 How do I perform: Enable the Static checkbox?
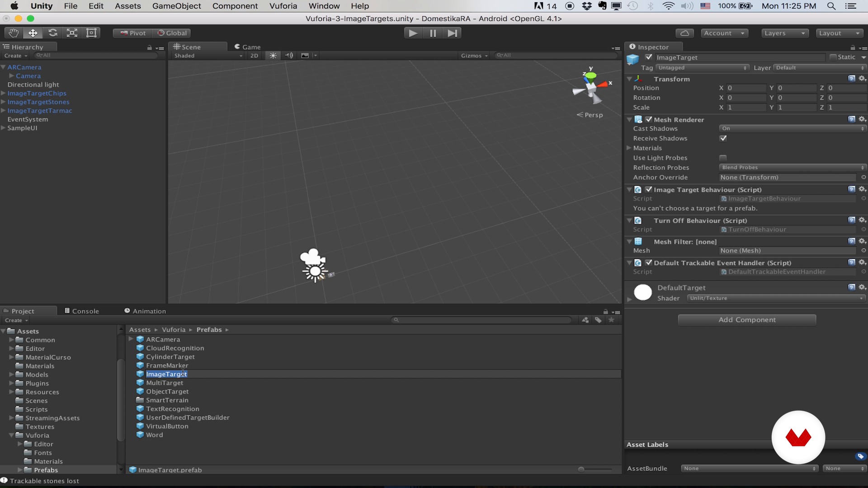(833, 57)
